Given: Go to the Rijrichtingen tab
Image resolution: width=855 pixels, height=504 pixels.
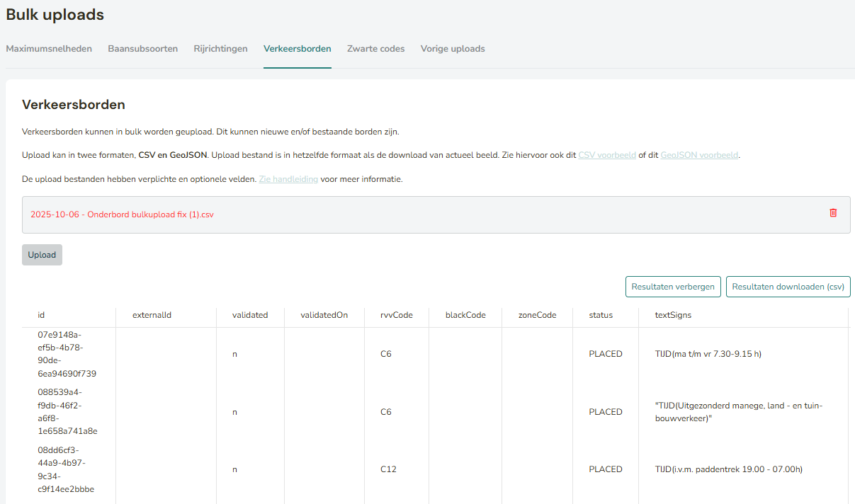Looking at the screenshot, I should point(220,49).
